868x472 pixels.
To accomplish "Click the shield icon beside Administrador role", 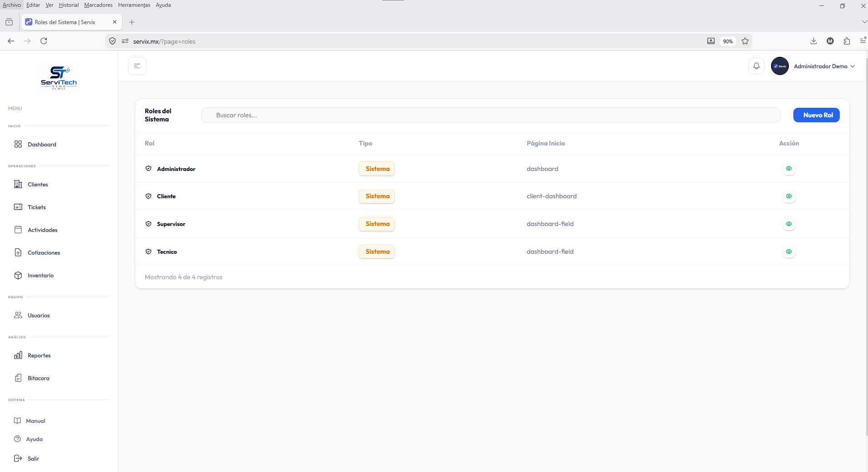I will pyautogui.click(x=148, y=169).
